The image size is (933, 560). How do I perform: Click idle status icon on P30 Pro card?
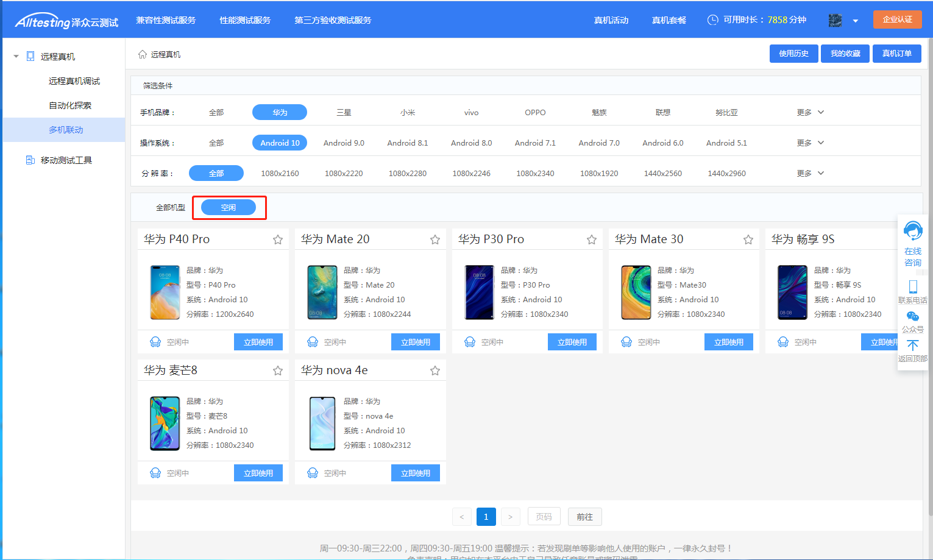pos(470,342)
